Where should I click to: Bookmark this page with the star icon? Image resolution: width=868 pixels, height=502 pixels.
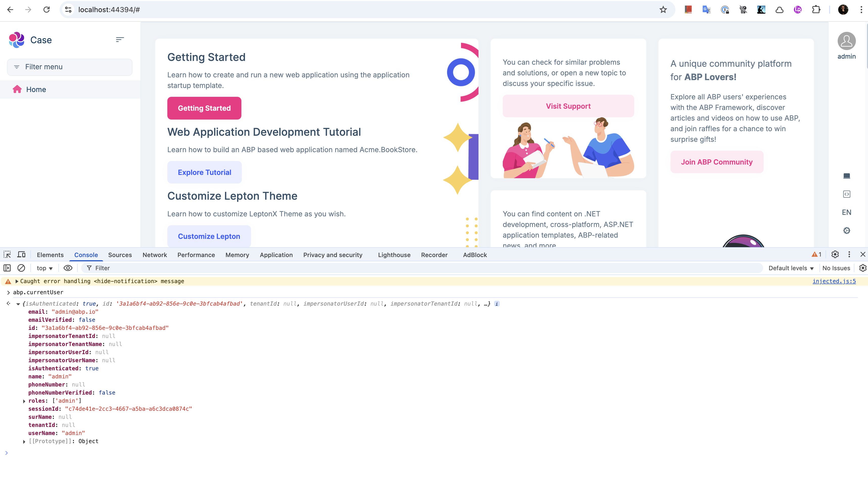[x=663, y=10]
